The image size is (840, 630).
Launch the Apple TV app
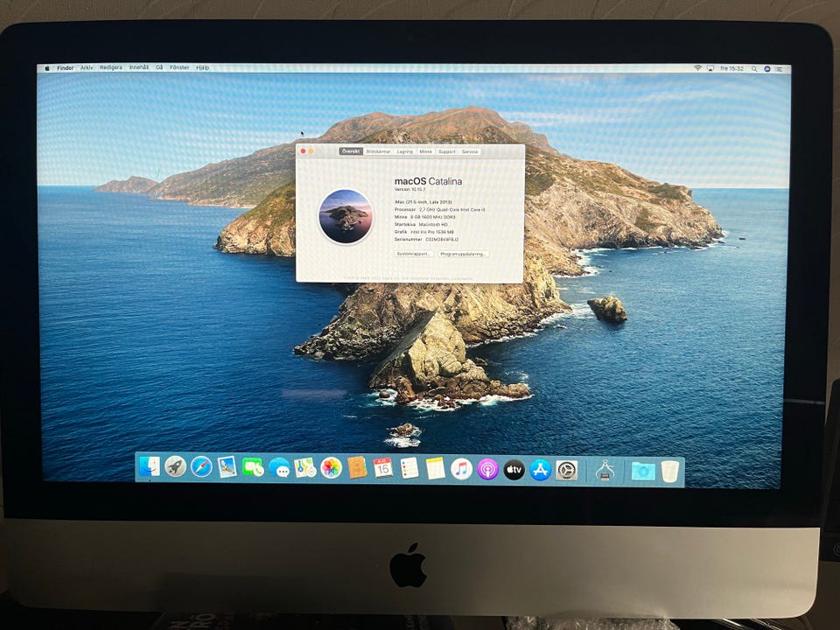click(514, 470)
